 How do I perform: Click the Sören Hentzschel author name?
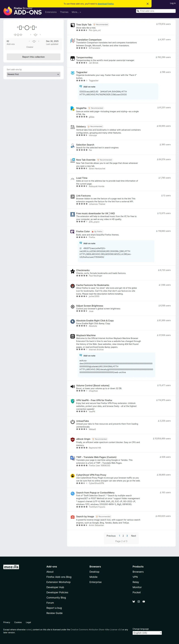97,168
